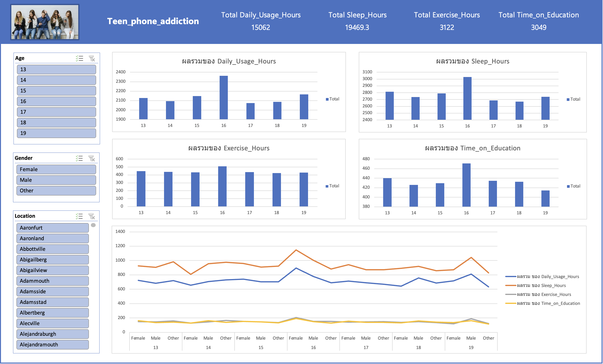Toggle multi-select icon in Age slicer
Image resolution: width=603 pixels, height=364 pixels.
[x=79, y=58]
